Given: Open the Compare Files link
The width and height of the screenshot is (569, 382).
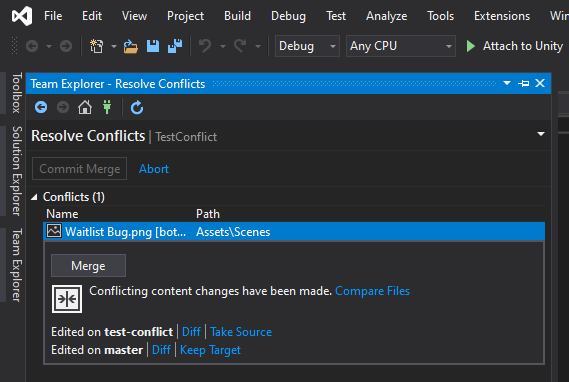Looking at the screenshot, I should [372, 291].
